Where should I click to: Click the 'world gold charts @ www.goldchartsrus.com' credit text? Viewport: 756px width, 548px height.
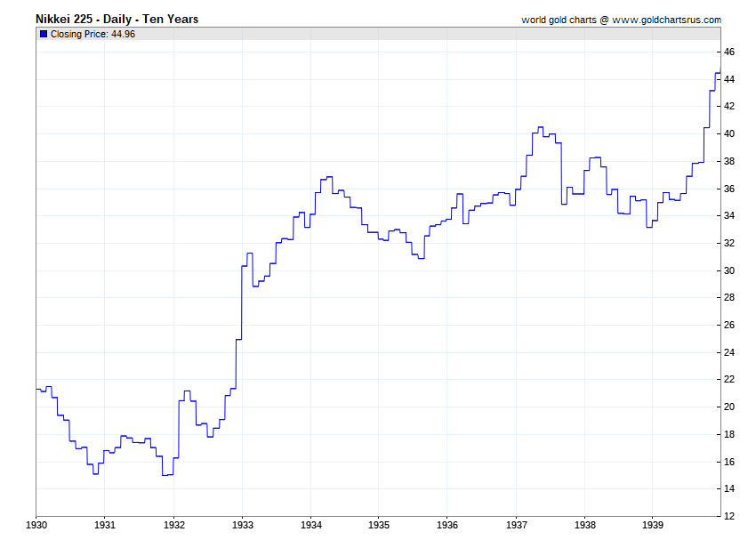click(x=621, y=20)
